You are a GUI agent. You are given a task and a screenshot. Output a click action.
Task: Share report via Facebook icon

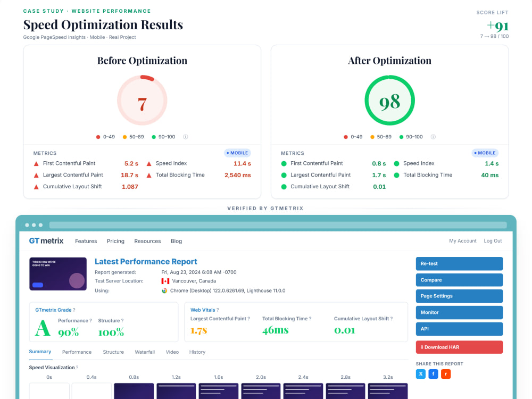tap(433, 374)
